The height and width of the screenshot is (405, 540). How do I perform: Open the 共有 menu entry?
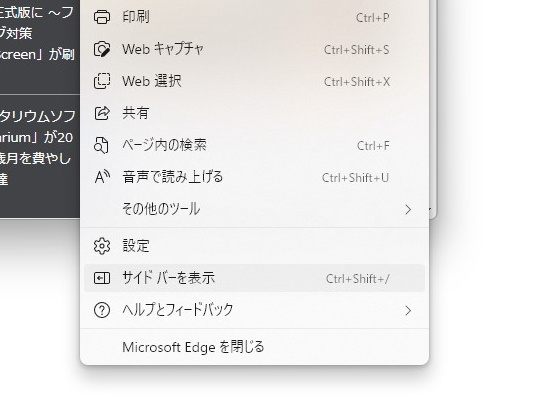255,113
